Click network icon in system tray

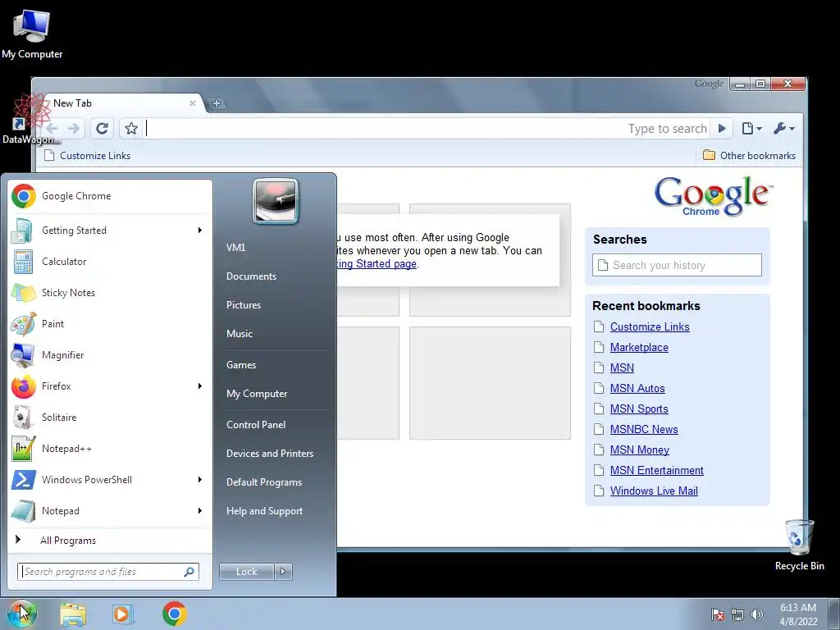(737, 614)
